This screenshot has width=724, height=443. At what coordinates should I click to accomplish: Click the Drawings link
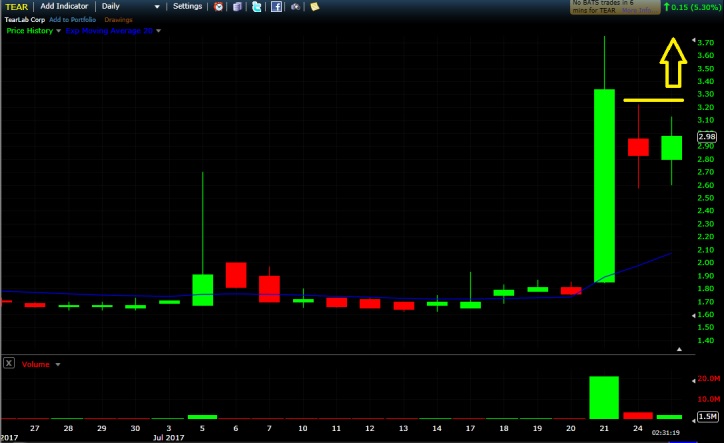[119, 19]
